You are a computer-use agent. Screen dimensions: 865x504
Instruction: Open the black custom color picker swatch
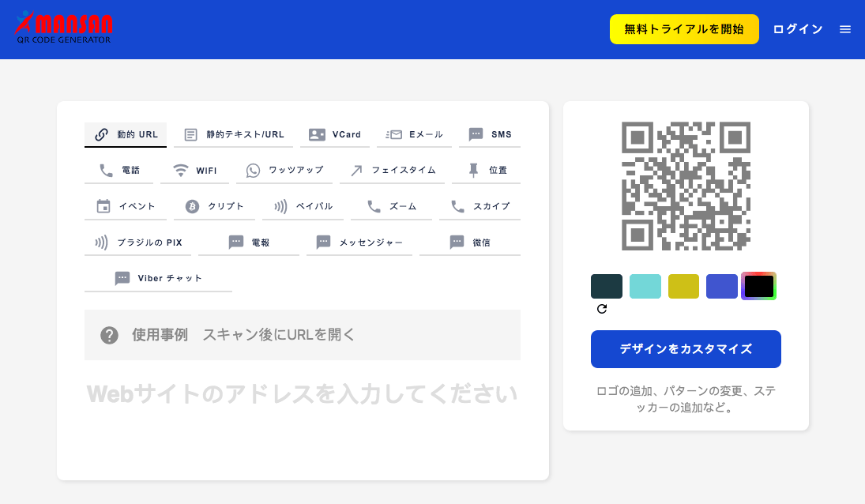(758, 286)
